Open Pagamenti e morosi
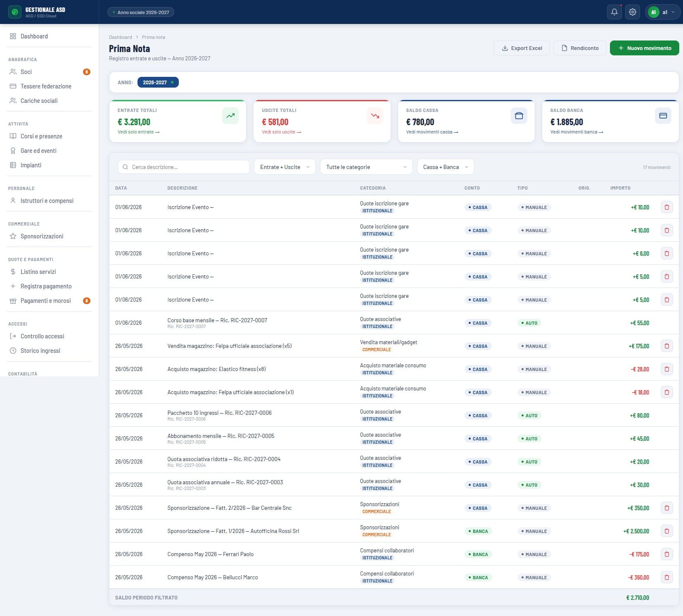 pyautogui.click(x=50, y=300)
